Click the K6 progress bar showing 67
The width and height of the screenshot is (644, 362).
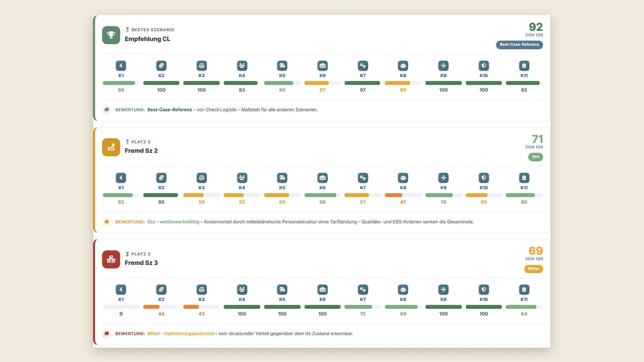[x=323, y=83]
